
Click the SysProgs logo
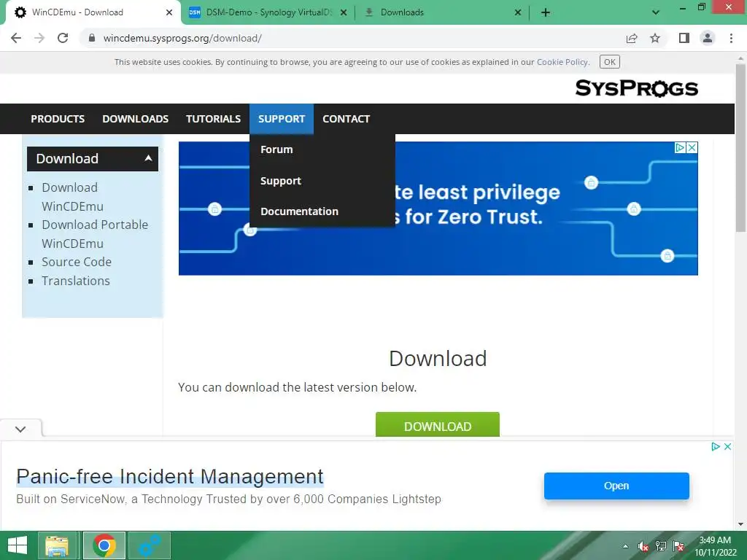636,88
